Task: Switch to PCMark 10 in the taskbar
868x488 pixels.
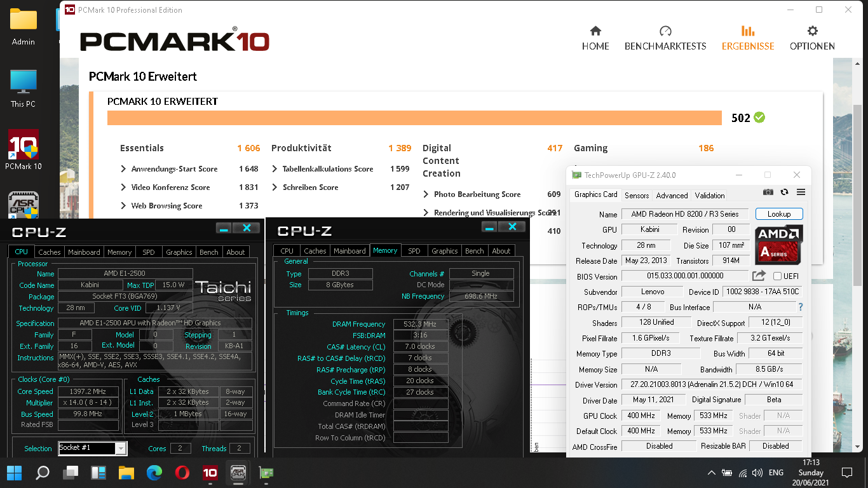Action: click(x=210, y=473)
